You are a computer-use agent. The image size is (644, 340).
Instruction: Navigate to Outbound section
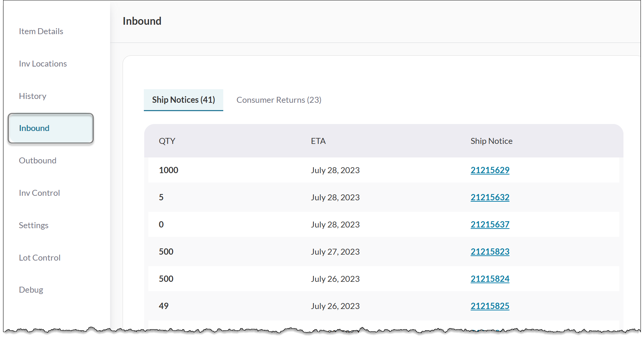click(x=37, y=161)
